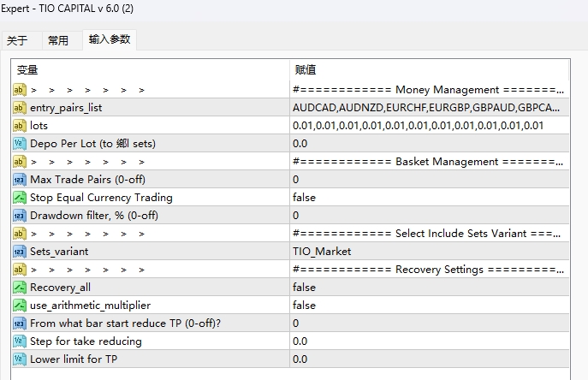The image size is (588, 380).
Task: Select the lots variable name
Action: [x=39, y=126]
